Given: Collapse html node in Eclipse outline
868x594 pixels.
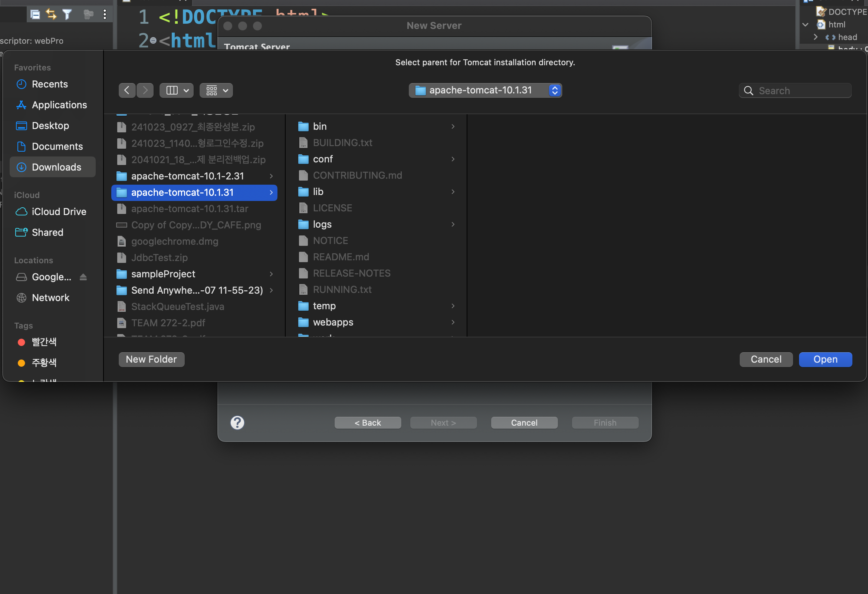Looking at the screenshot, I should pos(806,25).
